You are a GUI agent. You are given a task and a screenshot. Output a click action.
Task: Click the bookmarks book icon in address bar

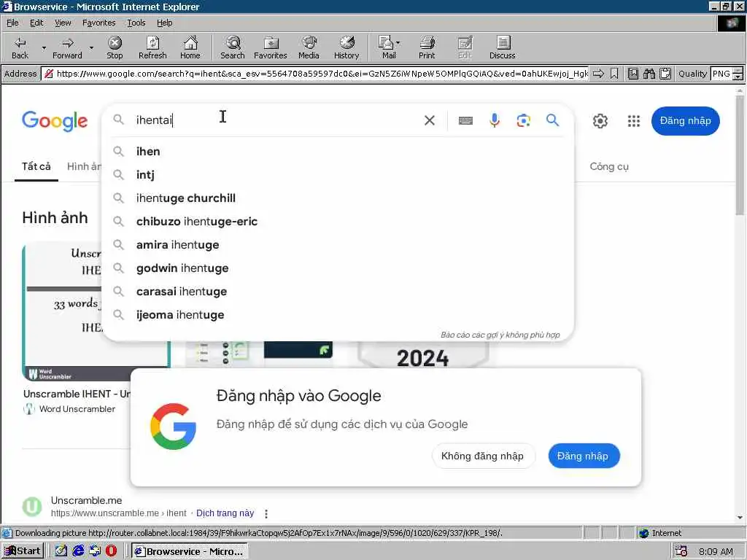[632, 74]
